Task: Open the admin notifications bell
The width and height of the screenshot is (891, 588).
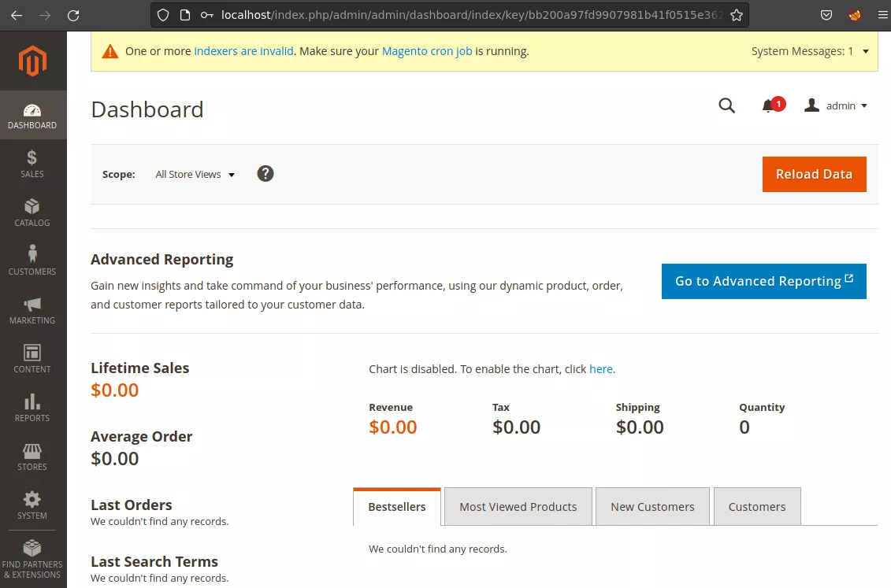Action: pyautogui.click(x=770, y=105)
